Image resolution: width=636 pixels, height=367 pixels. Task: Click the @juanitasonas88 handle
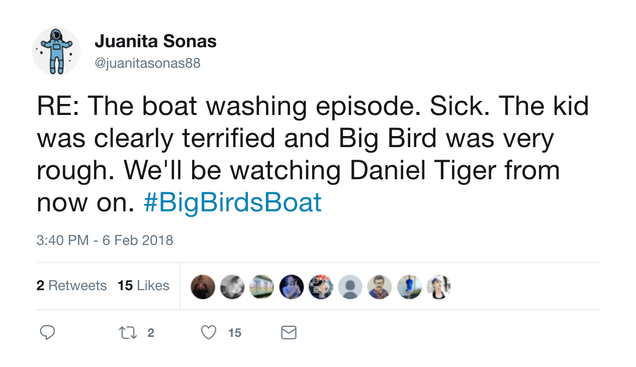coord(148,63)
